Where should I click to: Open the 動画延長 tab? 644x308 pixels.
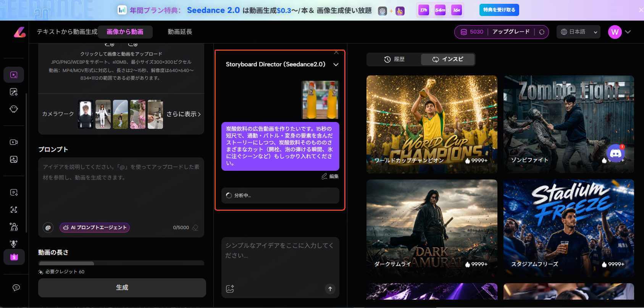[180, 32]
